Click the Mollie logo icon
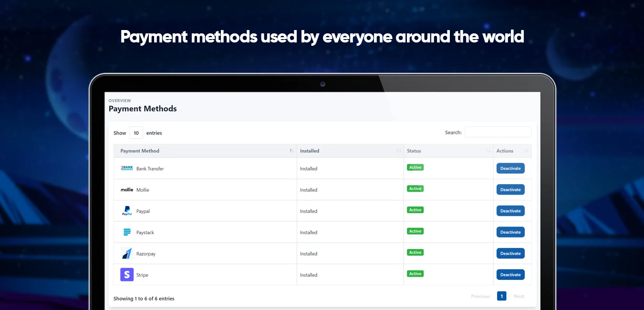The width and height of the screenshot is (644, 310). 127,190
